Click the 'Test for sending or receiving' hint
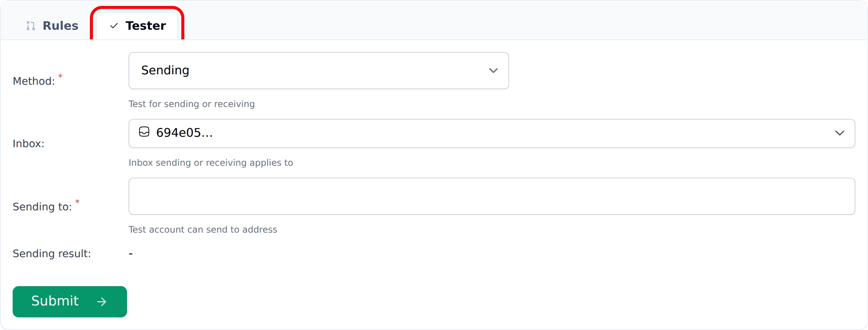868x330 pixels. tap(191, 104)
